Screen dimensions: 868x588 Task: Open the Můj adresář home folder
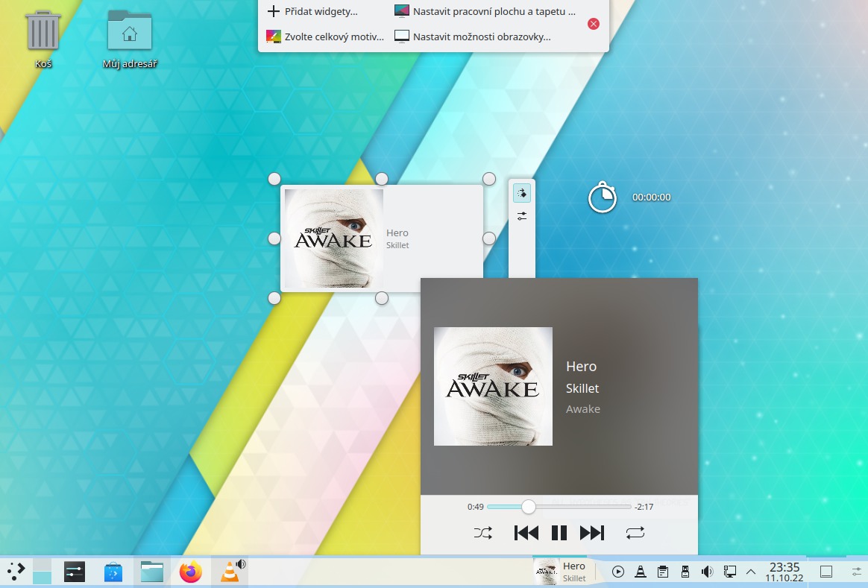130,31
